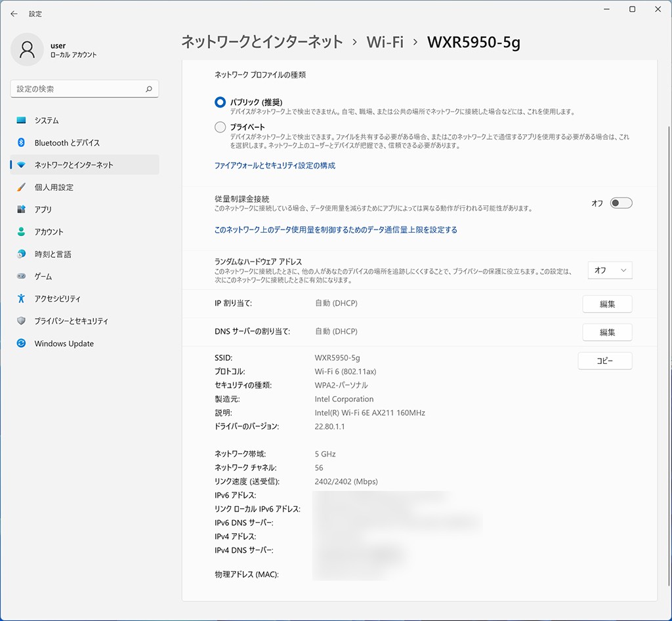Click the Accessibility figure icon
Viewport: 672px width, 621px height.
pyautogui.click(x=22, y=299)
